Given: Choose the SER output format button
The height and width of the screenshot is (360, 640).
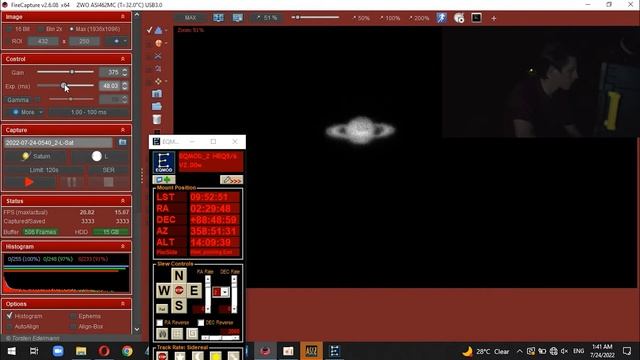Looking at the screenshot, I should 109,170.
